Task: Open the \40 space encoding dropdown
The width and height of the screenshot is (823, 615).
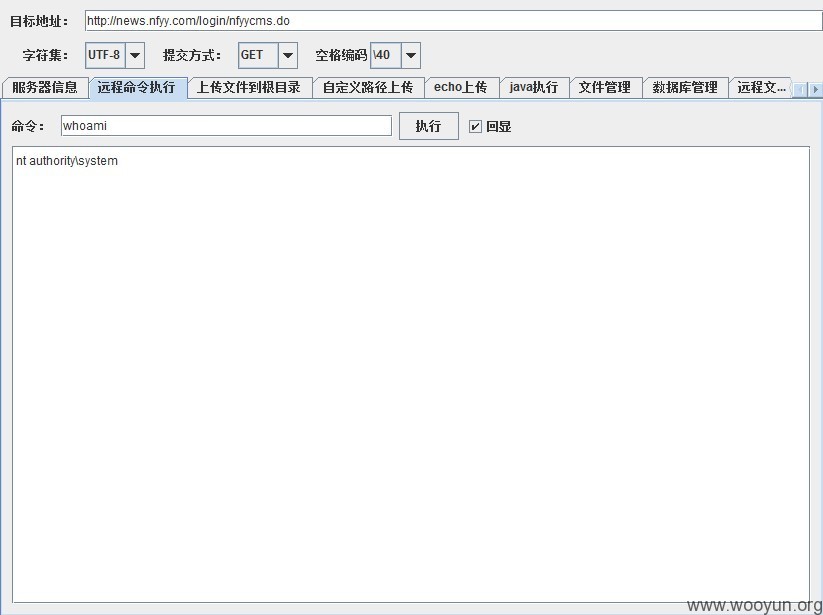Action: click(395, 55)
